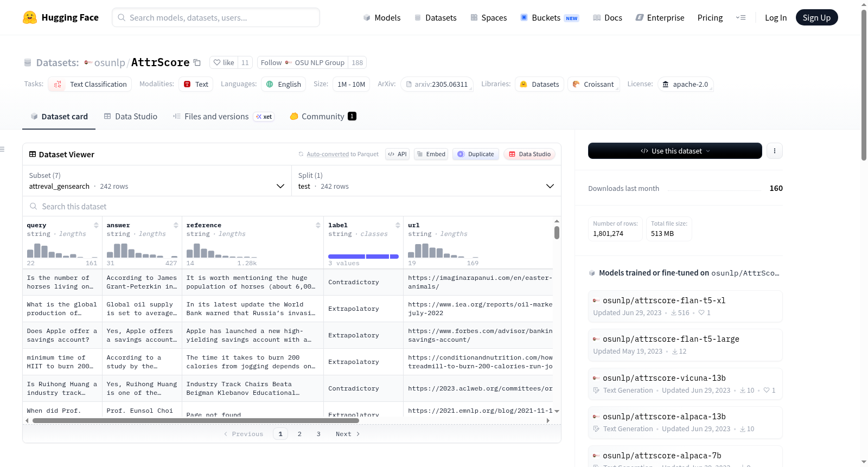
Task: Click the table horizontal scrollbar
Action: coord(196,420)
